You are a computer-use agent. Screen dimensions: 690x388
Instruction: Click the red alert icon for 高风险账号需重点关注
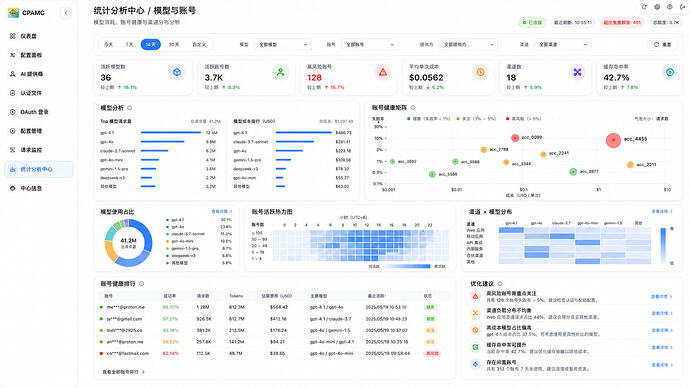[x=475, y=296]
